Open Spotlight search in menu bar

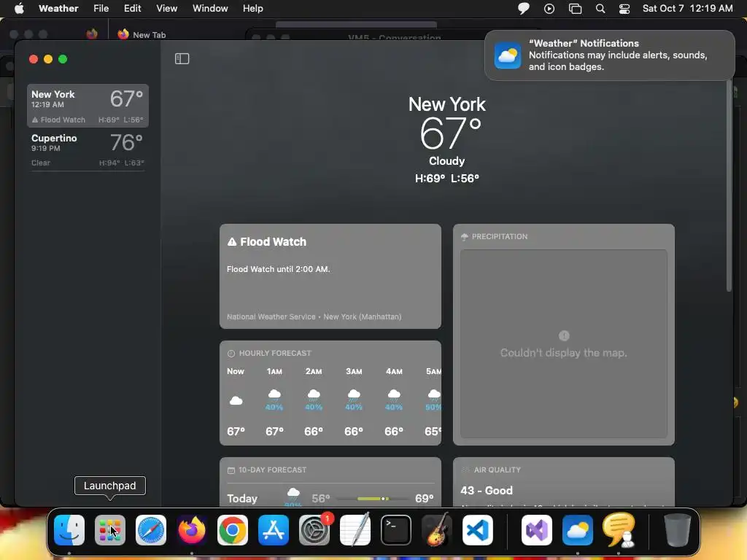(x=600, y=9)
